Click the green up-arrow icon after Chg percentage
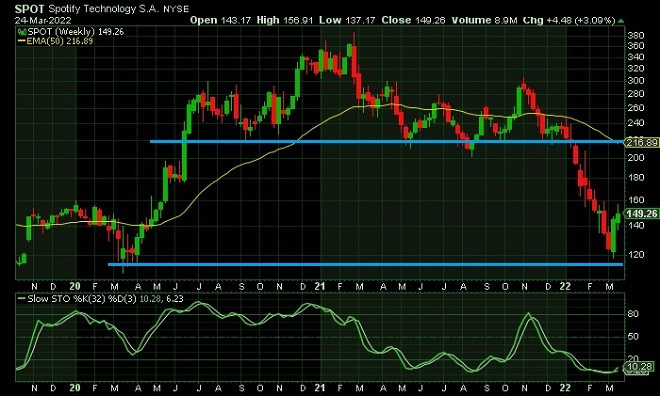Viewport: 660px width, 396px height. tap(621, 21)
